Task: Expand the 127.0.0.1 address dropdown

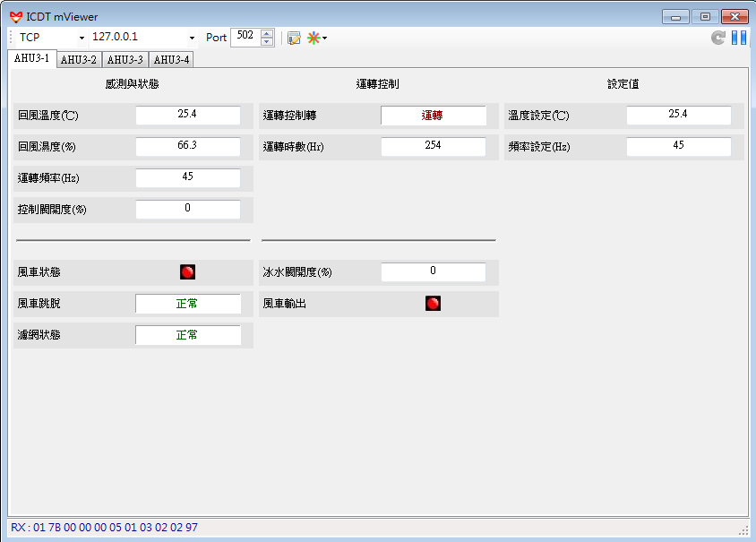Action: coord(192,38)
